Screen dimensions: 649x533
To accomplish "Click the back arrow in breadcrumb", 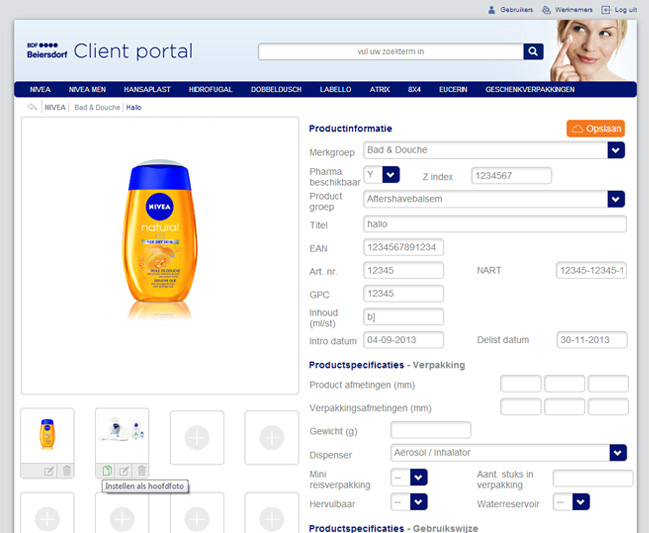I will pyautogui.click(x=32, y=107).
